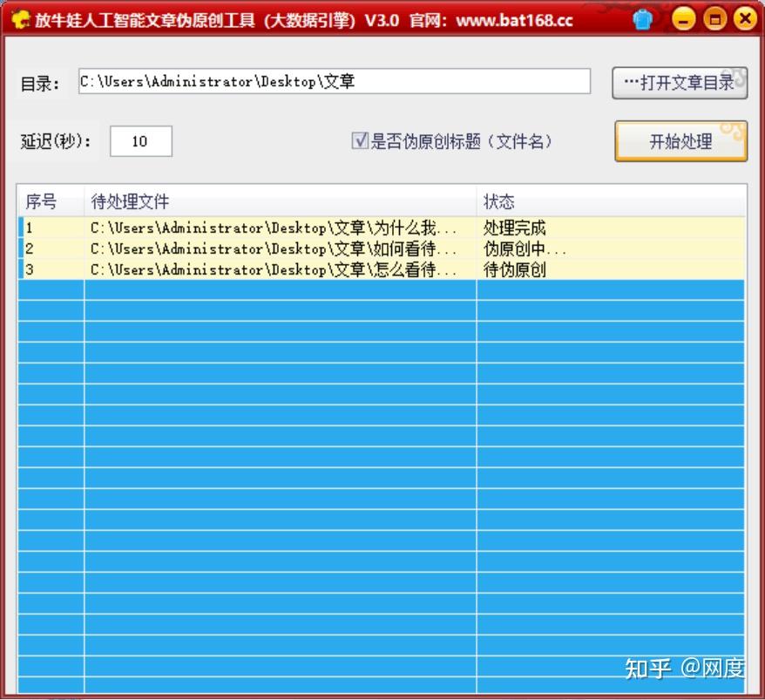
Task: Close the window with the round X button
Action: click(x=745, y=19)
